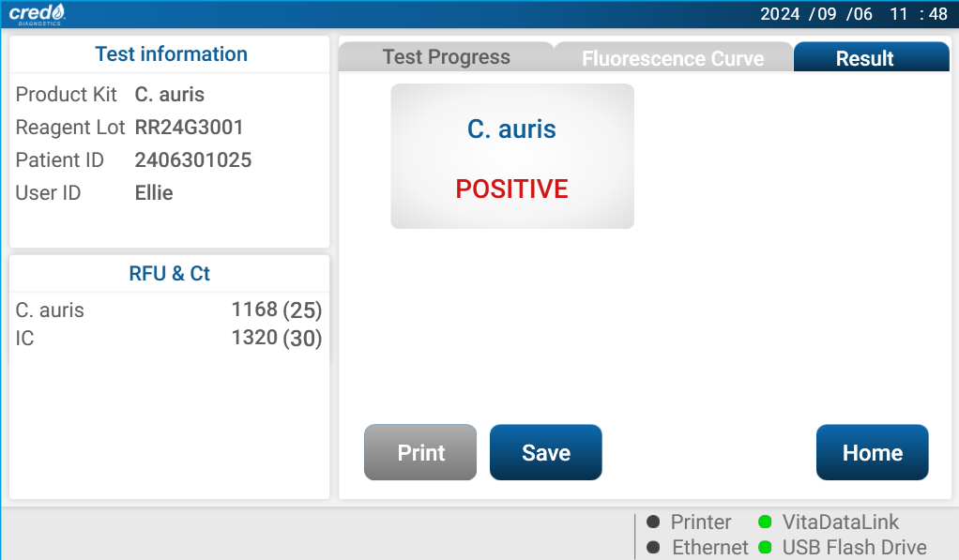Click the date display in header
This screenshot has height=560, width=959.
tap(815, 14)
